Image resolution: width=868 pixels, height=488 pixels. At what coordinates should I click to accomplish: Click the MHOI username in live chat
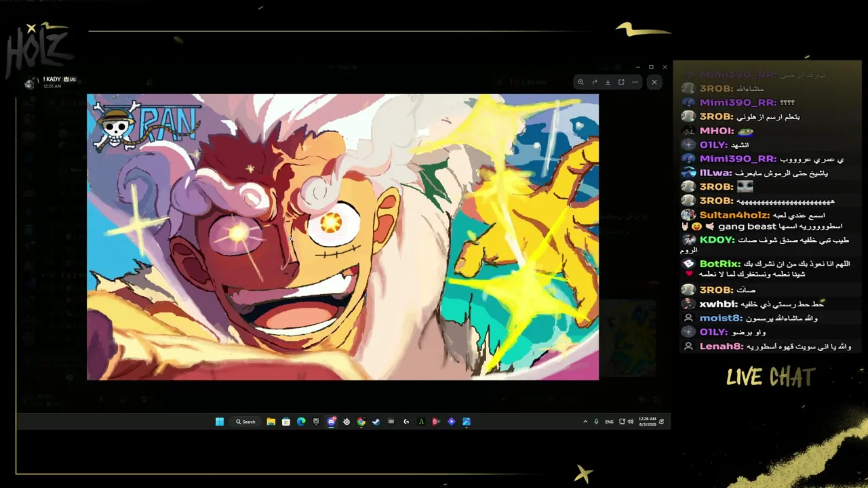coord(717,131)
